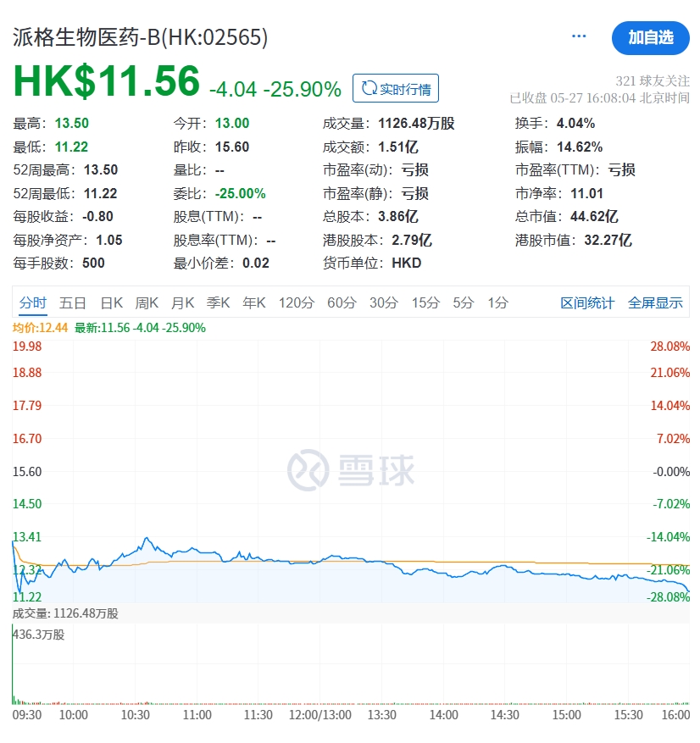This screenshot has height=743, width=700.
Task: Click the 总股本 value 3.86亿
Action: [x=398, y=217]
